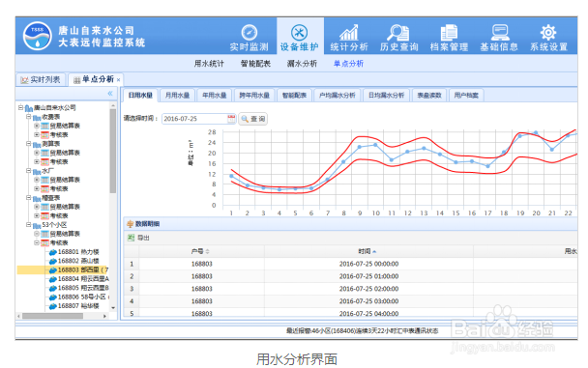Open the 实时监测 compass icon
This screenshot has height=368, width=588.
[249, 33]
